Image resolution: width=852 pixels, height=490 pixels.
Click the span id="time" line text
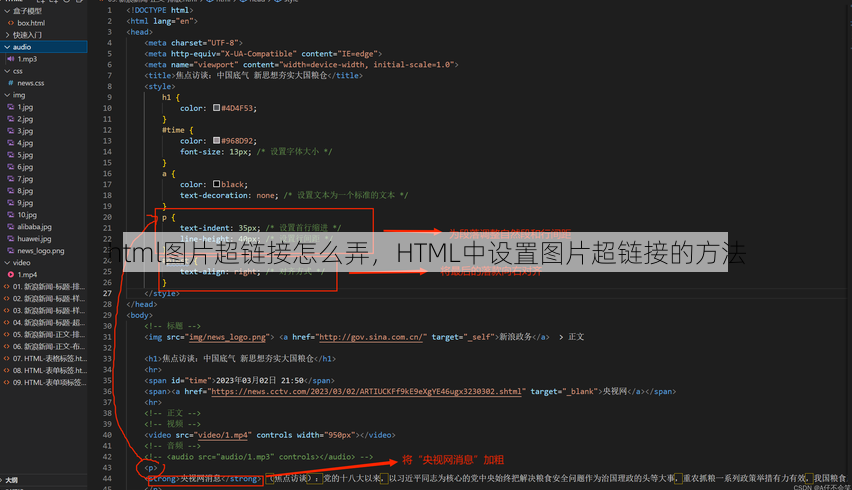(239, 380)
